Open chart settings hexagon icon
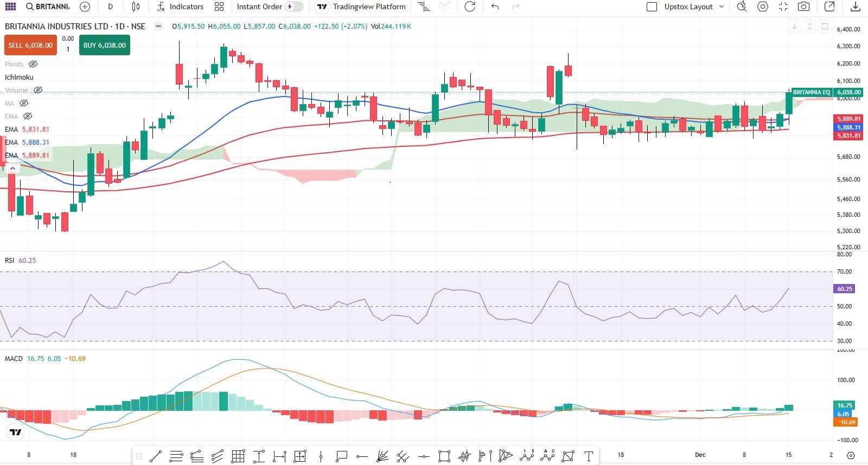This screenshot has width=868, height=465. 763,7
